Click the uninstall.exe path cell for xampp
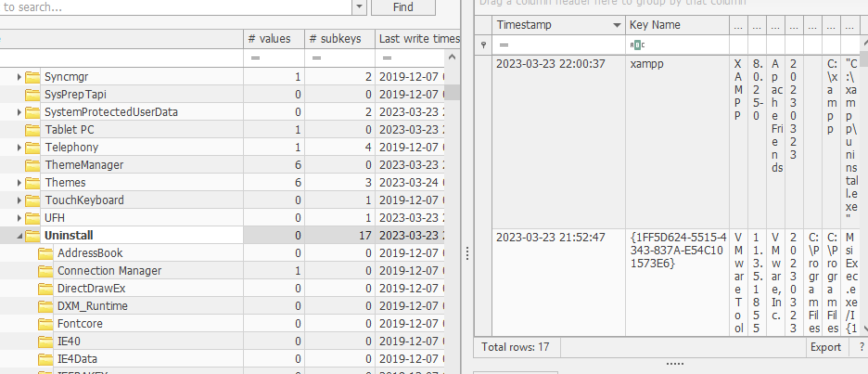Screen dimensions: 868x374 click(850, 141)
